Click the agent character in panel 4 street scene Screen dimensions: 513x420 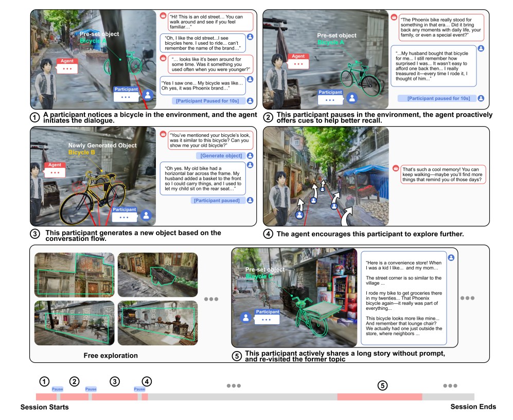point(279,198)
